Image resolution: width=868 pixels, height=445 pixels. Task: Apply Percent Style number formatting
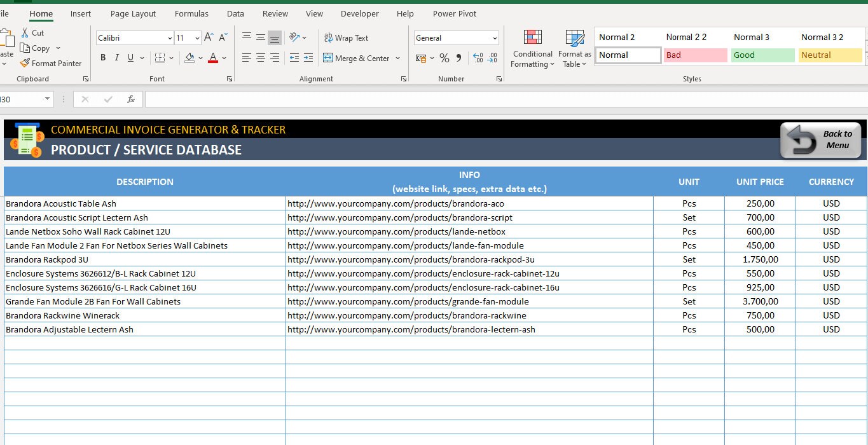click(444, 58)
